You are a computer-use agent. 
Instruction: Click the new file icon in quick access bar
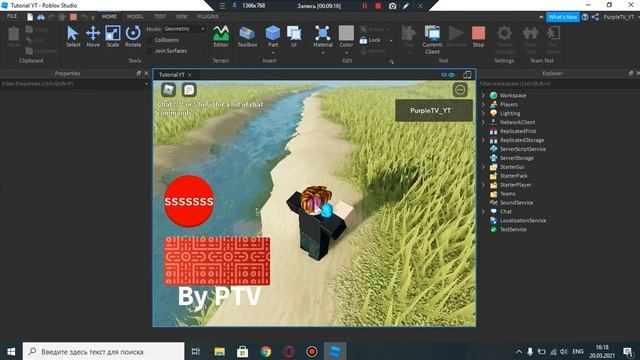(30, 17)
